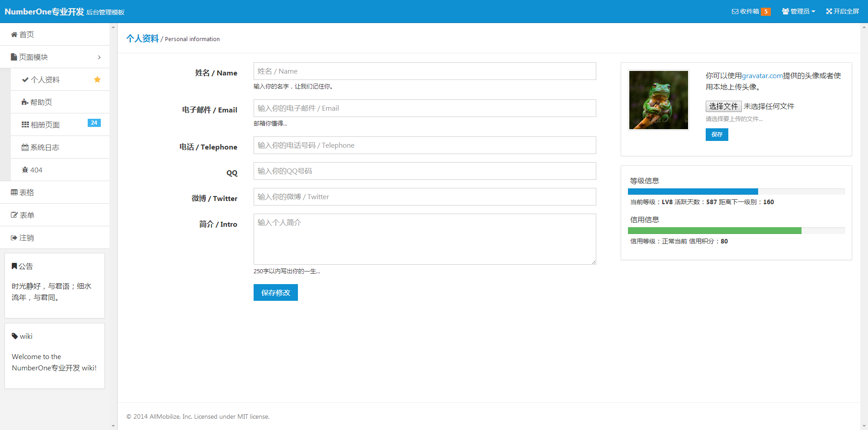Open inbox via the envelope icon

pos(735,11)
